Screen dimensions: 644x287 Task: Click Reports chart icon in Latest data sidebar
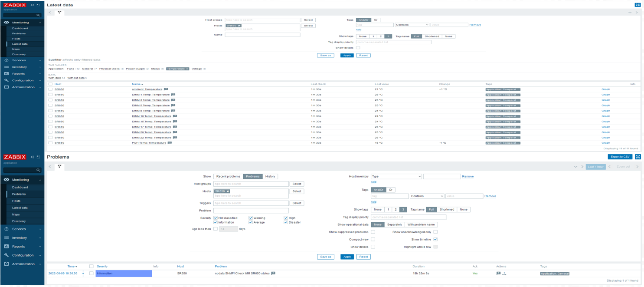tap(6, 74)
